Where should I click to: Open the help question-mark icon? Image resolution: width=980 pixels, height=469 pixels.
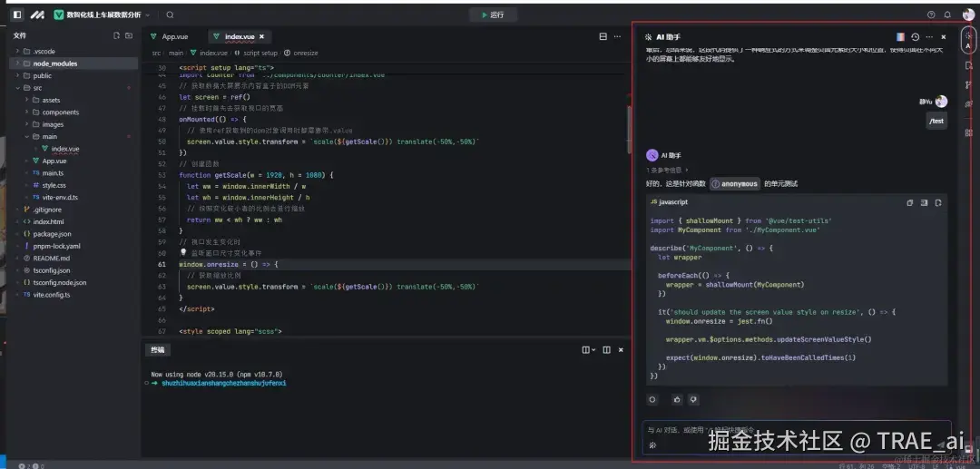click(931, 15)
